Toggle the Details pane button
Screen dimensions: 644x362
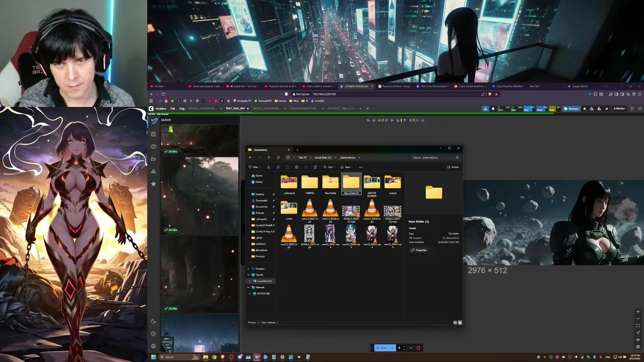pos(453,167)
